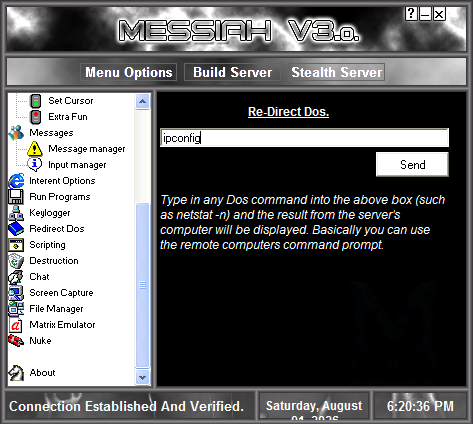Choose Input manager in the tree
The height and width of the screenshot is (424, 473).
coord(77,165)
